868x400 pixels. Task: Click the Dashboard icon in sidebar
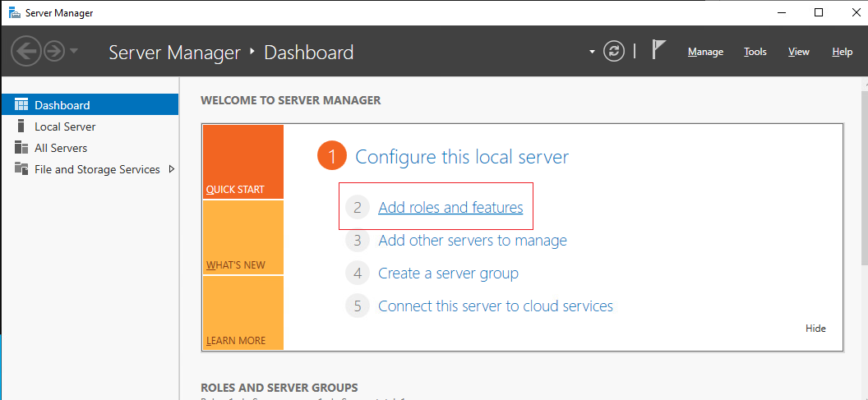tap(21, 105)
